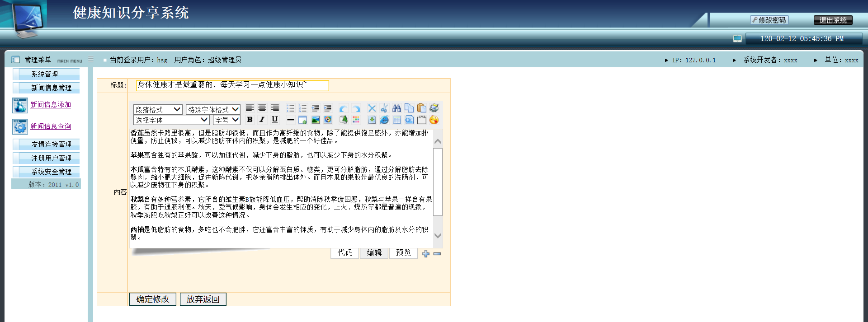Open the 段落格式 dropdown
Screen dimensions: 868x322
click(158, 110)
